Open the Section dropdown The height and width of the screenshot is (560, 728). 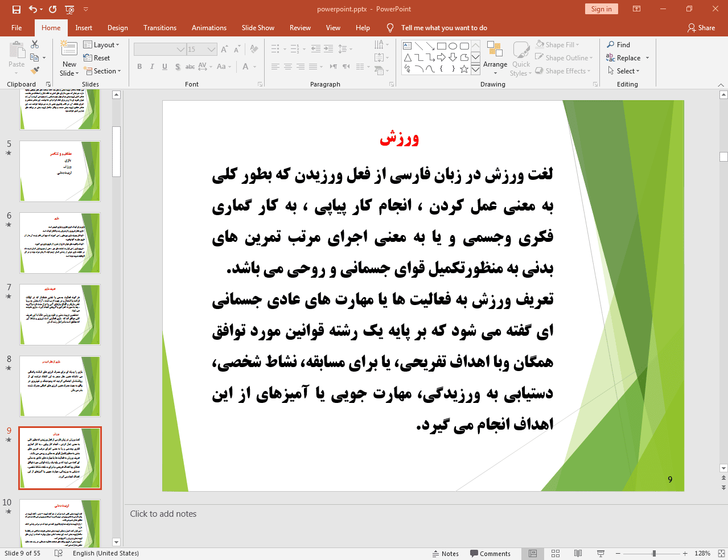(102, 71)
